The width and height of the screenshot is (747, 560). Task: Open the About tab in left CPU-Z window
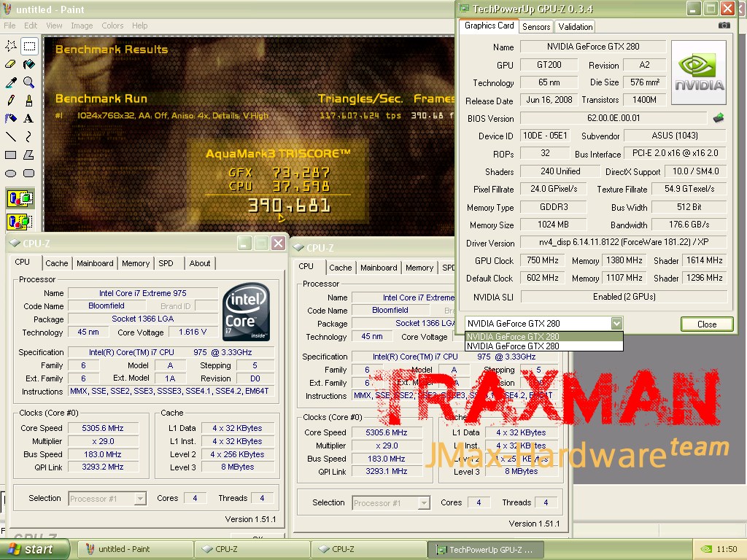click(x=200, y=263)
